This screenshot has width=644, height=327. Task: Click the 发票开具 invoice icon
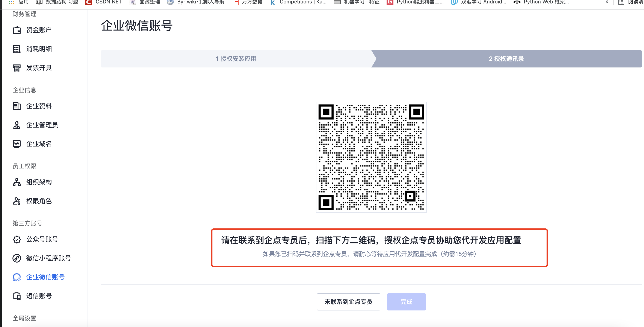point(17,68)
